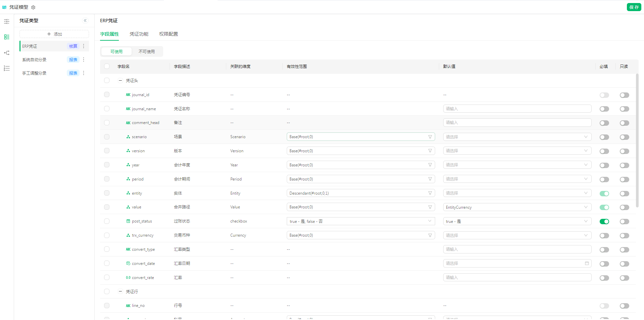The width and height of the screenshot is (644, 320).
Task: Toggle the read-only switch for journal_name
Action: coord(624,109)
